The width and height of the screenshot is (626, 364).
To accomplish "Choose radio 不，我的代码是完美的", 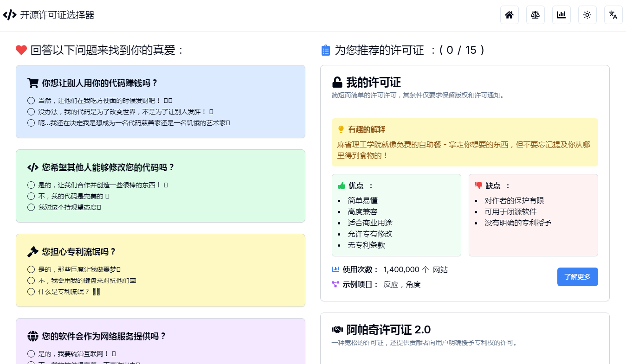I will (31, 196).
